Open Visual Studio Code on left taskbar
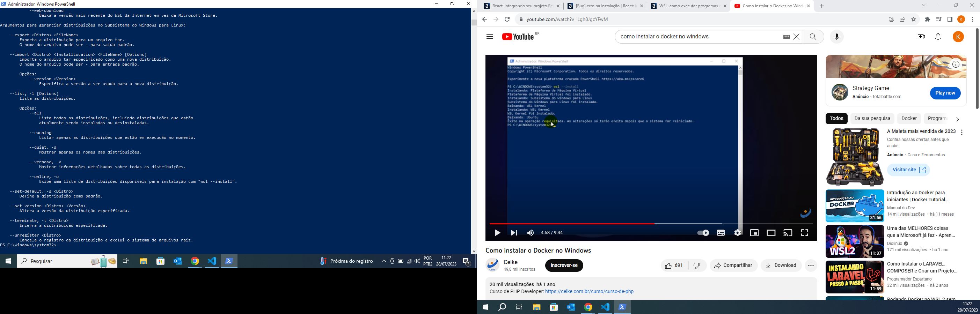Screen dimensions: 980x314 click(x=212, y=261)
